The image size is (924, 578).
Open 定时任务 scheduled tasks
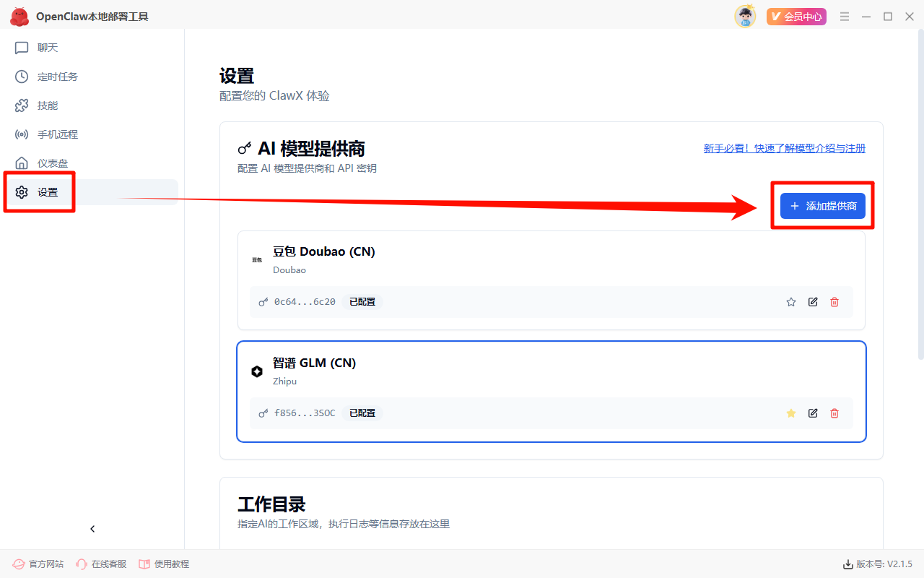point(56,77)
